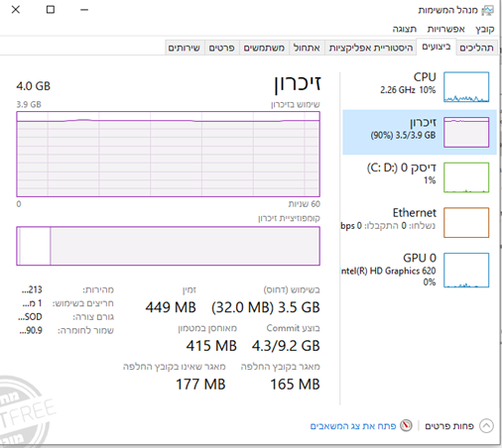The height and width of the screenshot is (448, 502).
Task: Switch to the Processes (תהליכים) tab
Action: (x=476, y=48)
